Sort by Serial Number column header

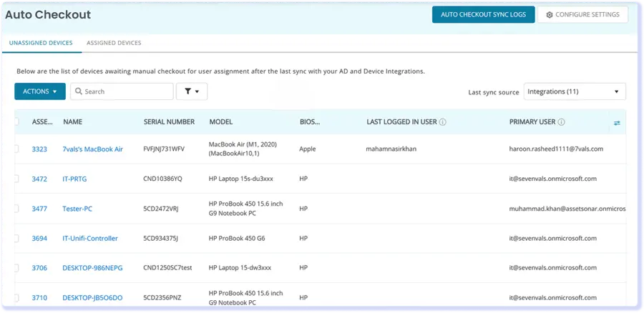pyautogui.click(x=169, y=121)
